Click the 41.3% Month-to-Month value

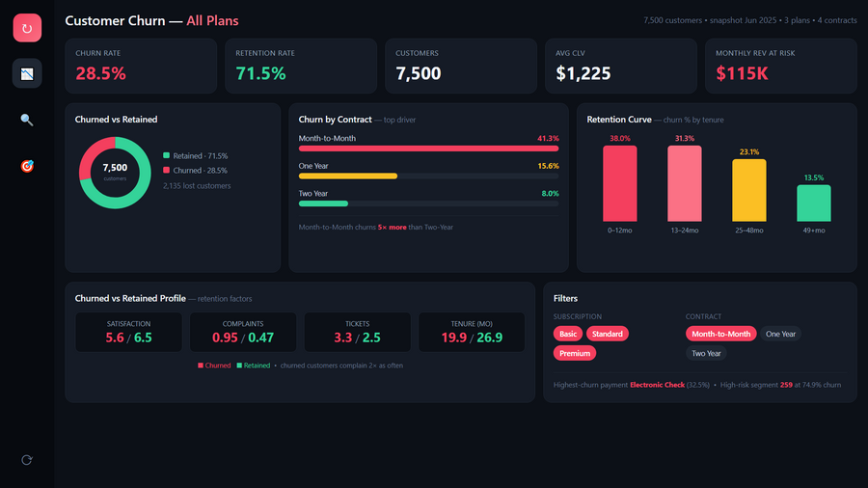point(548,138)
